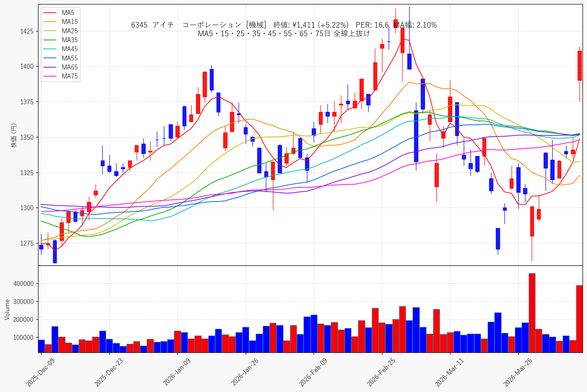The height and width of the screenshot is (392, 587).
Task: Click the MA75 legend entry
Action: tap(60, 76)
